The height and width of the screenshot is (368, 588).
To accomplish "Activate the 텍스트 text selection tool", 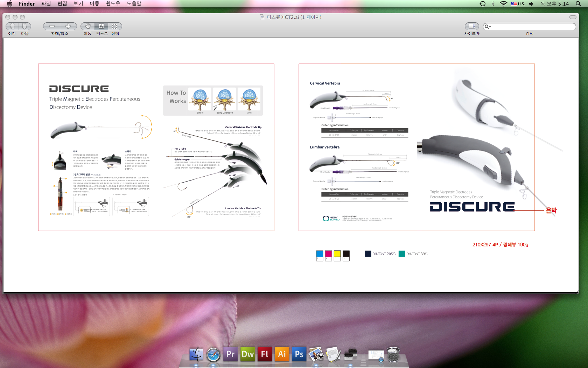I will 101,26.
